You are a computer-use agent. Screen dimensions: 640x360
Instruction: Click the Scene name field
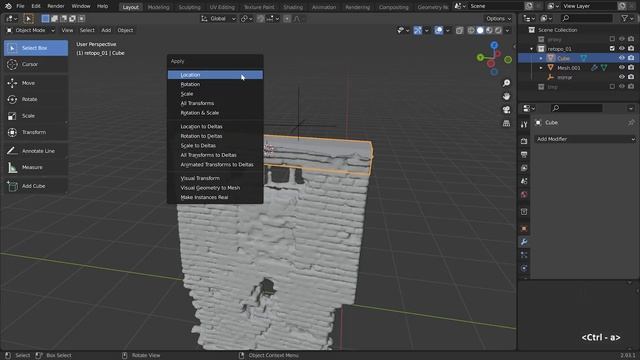(x=495, y=6)
